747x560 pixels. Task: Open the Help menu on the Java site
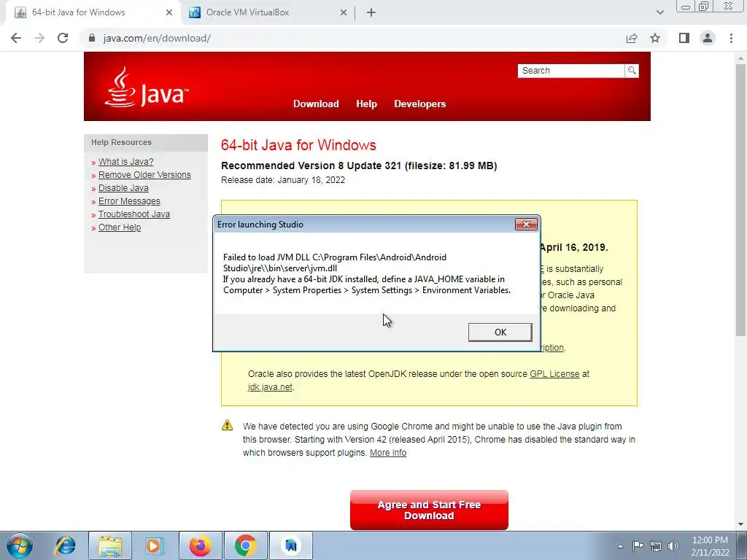click(366, 104)
